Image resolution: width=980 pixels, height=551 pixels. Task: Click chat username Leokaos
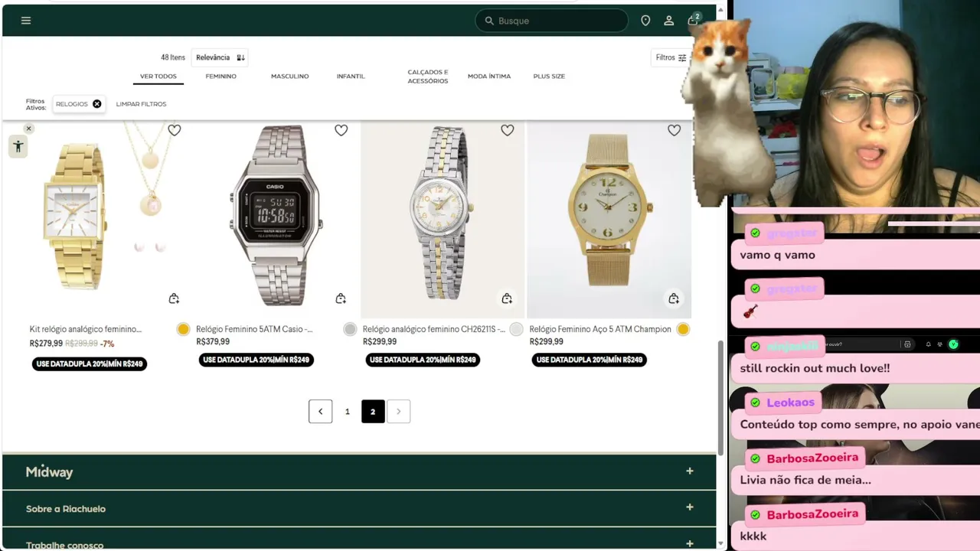[x=790, y=403]
